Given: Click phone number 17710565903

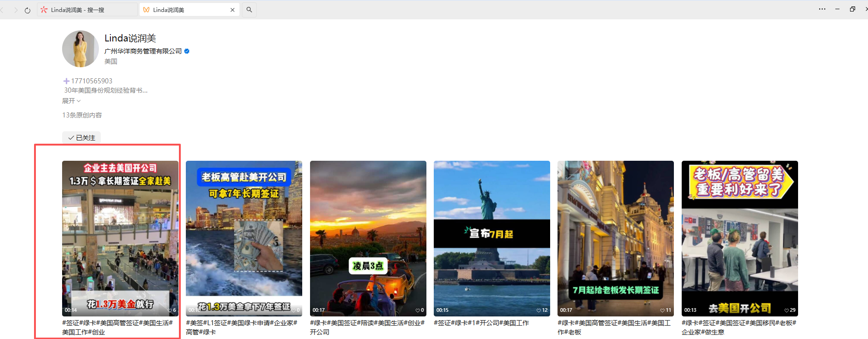Looking at the screenshot, I should 92,81.
